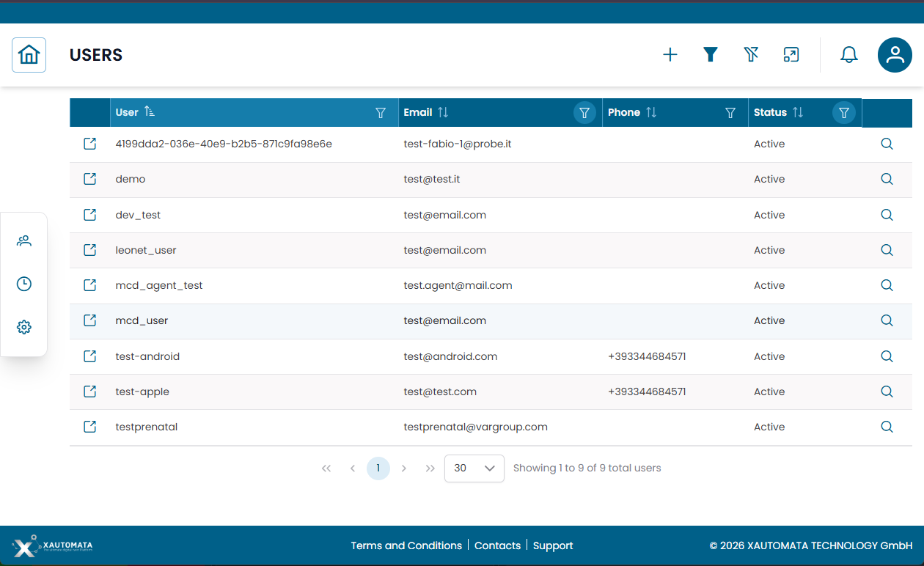The width and height of the screenshot is (924, 566).
Task: Open the user profile avatar menu
Action: click(895, 55)
